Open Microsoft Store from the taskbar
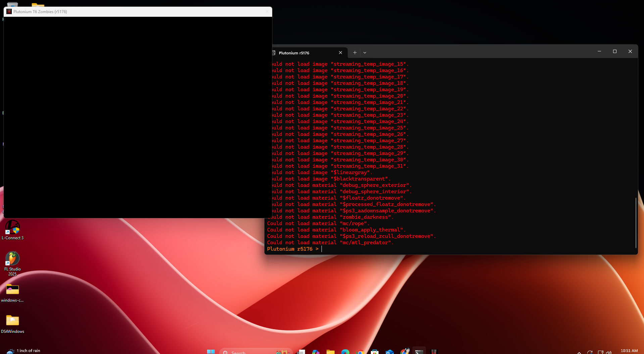Viewport: 644px width, 354px height. coord(375,352)
